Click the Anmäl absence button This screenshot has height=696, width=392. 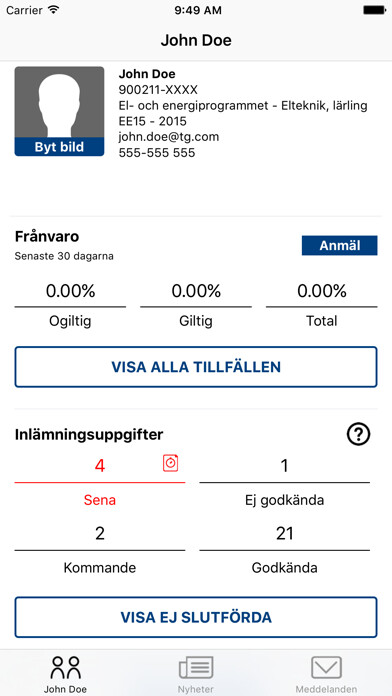[x=340, y=245]
